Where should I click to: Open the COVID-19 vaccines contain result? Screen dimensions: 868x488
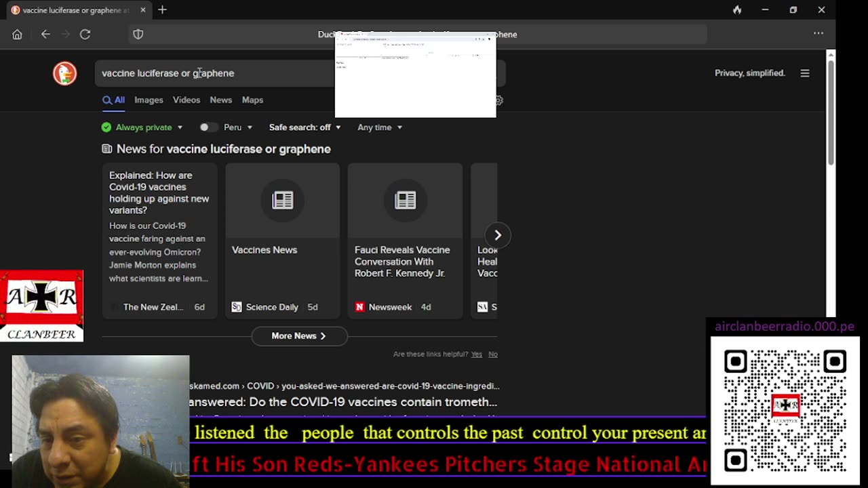tap(344, 402)
